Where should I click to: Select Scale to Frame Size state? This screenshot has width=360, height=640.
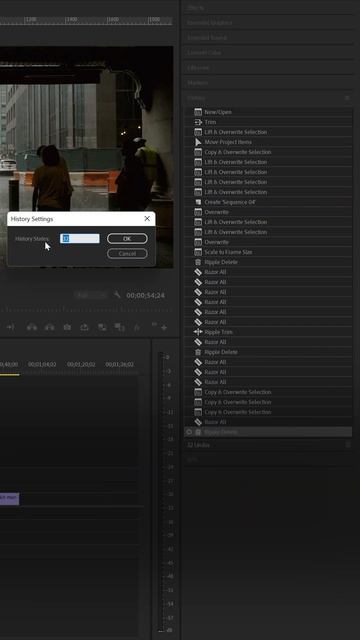[x=268, y=252]
